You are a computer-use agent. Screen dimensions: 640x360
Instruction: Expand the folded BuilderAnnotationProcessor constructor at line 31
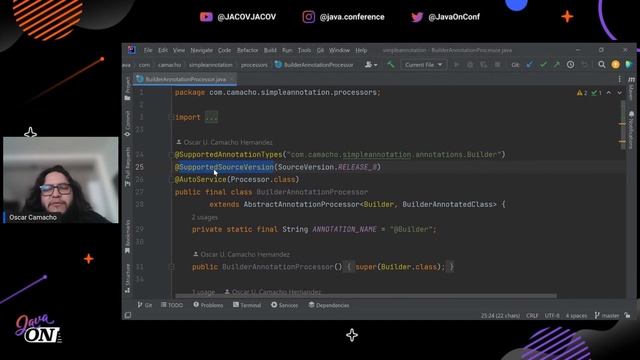pyautogui.click(x=171, y=267)
